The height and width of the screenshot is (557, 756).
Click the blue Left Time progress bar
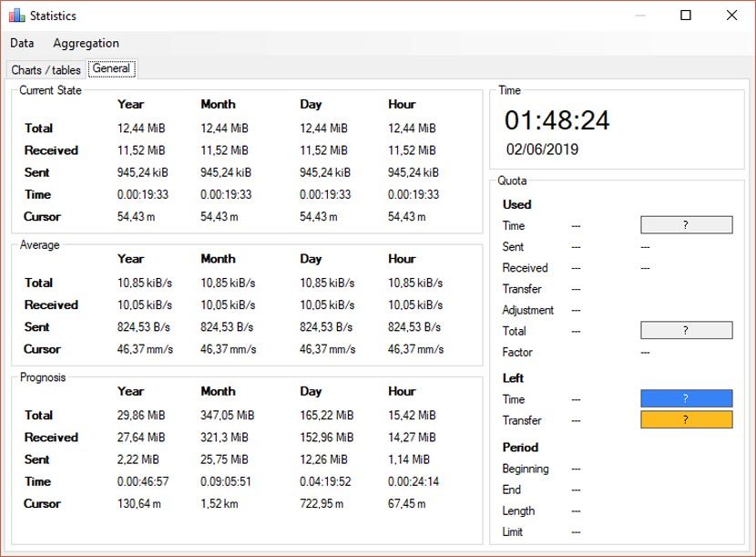tap(686, 398)
